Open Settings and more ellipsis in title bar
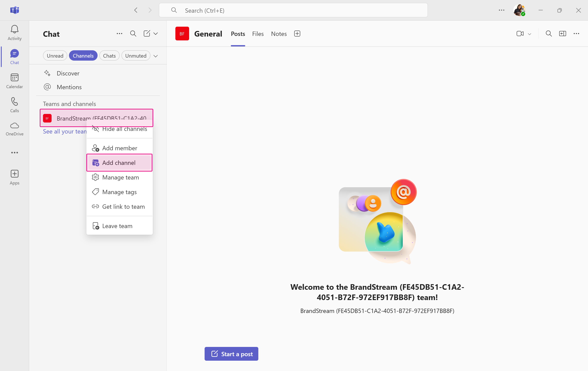This screenshot has height=371, width=588. click(x=502, y=10)
